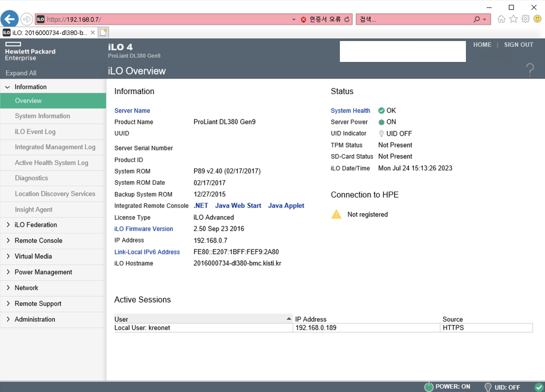Image resolution: width=545 pixels, height=392 pixels.
Task: Close the iLO browser tab
Action: [93, 33]
